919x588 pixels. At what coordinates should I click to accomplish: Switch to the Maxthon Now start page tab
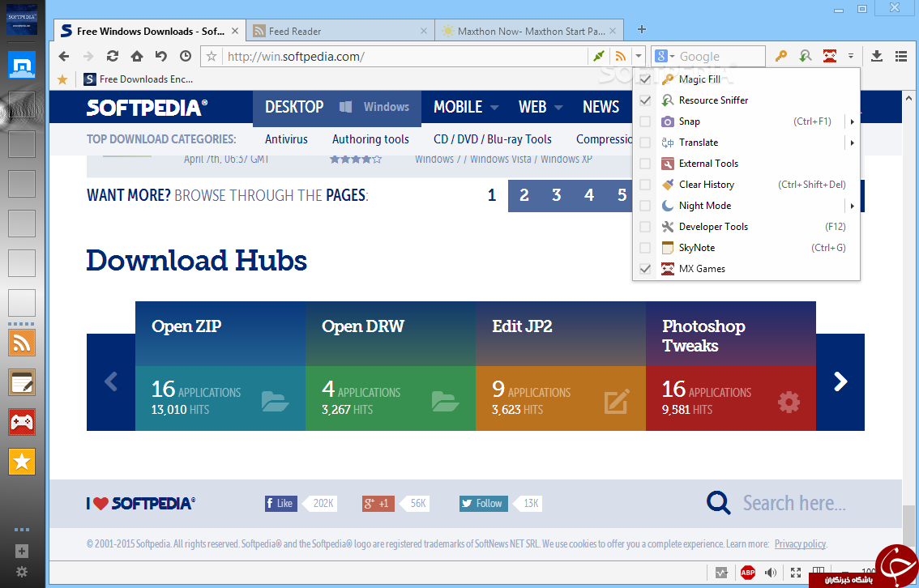point(530,31)
